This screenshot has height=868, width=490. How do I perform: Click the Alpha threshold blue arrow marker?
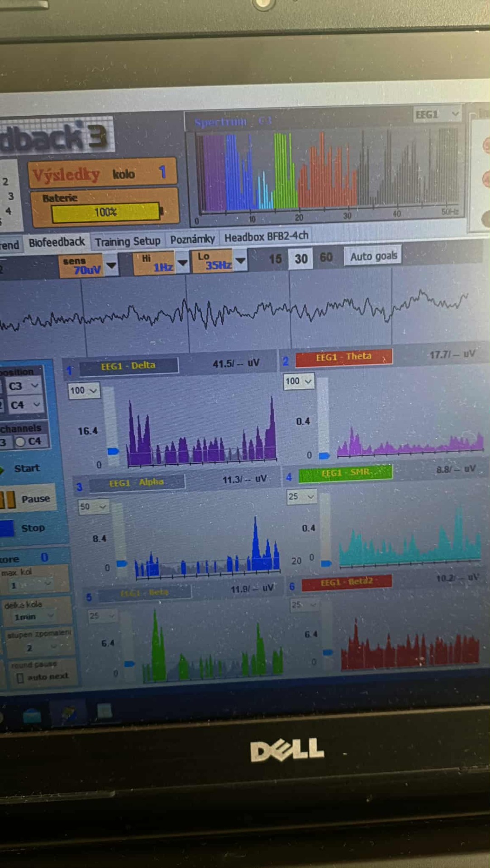click(x=122, y=563)
